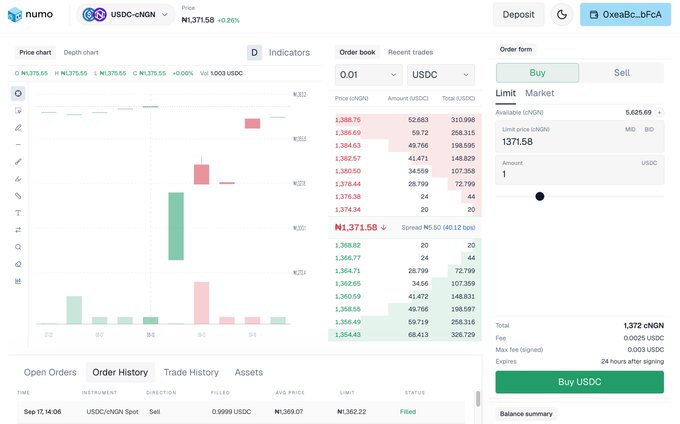The height and width of the screenshot is (424, 680).
Task: Open the Recent trades tab
Action: tap(410, 52)
